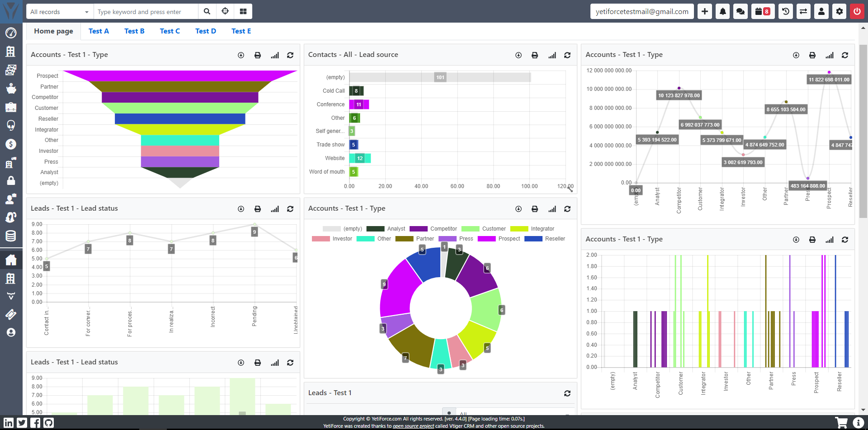
Task: Print the Leads line chart widget
Action: tap(258, 209)
